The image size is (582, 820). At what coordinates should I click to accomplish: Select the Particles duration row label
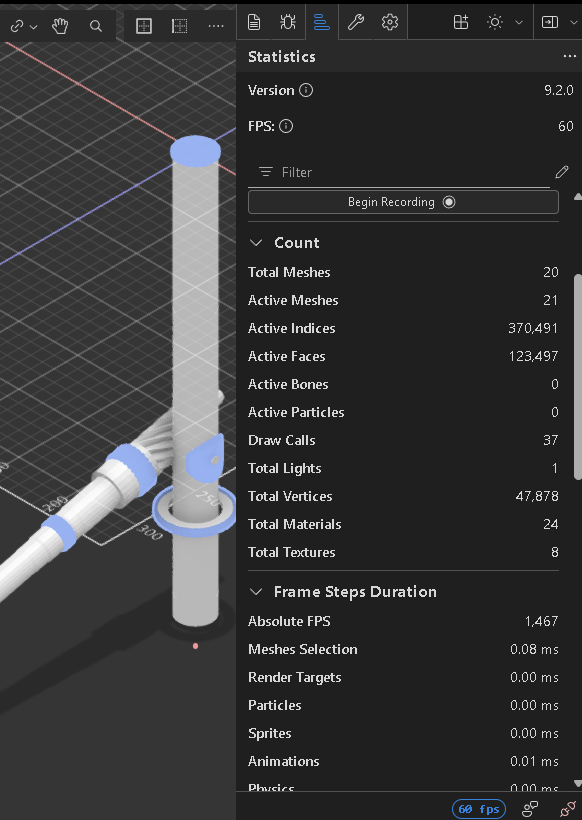pyautogui.click(x=275, y=705)
